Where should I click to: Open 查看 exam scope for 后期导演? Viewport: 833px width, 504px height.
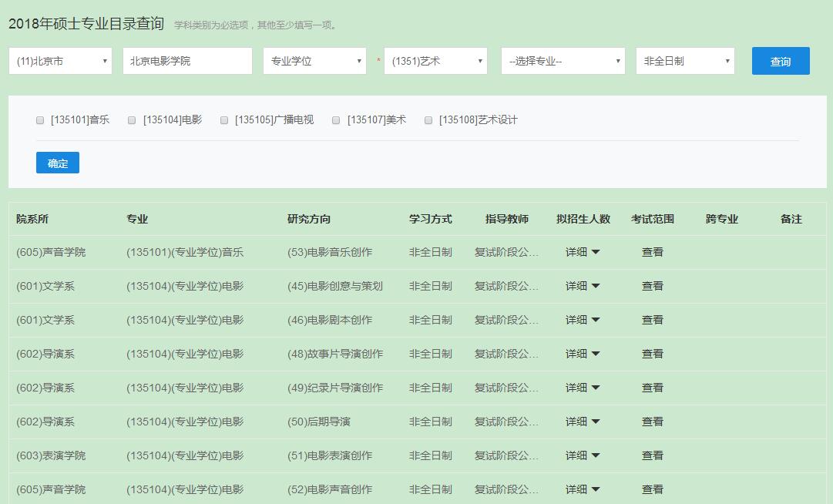(x=652, y=422)
